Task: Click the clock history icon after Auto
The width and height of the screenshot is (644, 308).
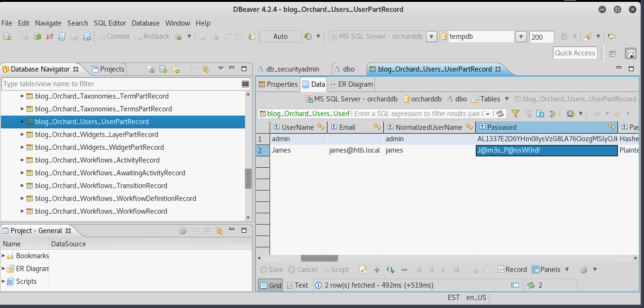Action: (308, 36)
